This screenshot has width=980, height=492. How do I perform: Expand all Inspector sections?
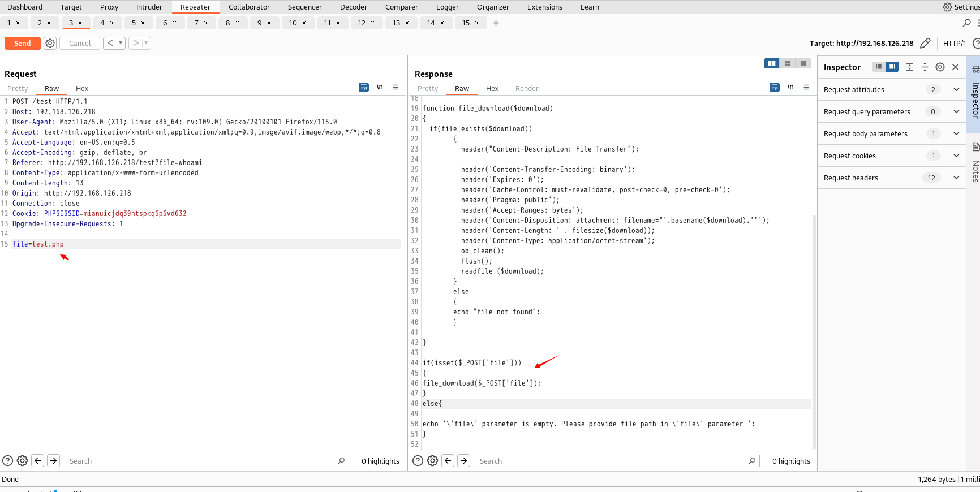pyautogui.click(x=909, y=67)
